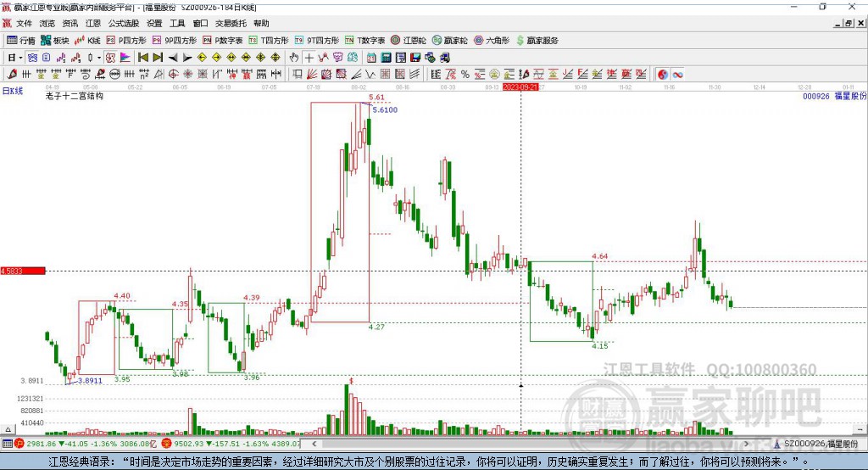
Task: Open the 窗口 menu
Action: (x=200, y=23)
